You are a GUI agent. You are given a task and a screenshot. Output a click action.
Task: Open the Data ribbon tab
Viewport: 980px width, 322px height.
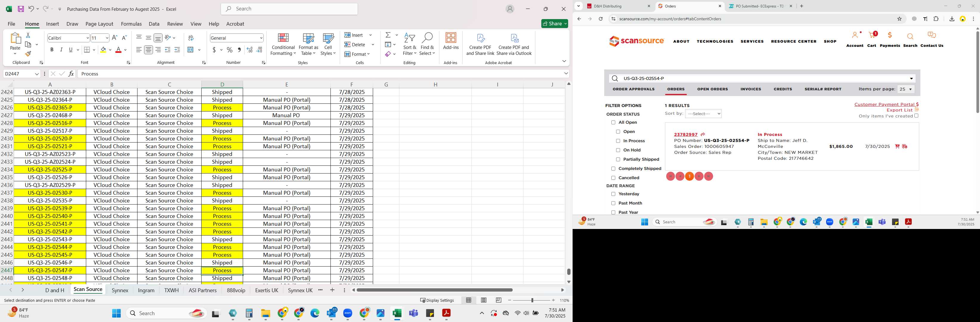click(x=154, y=24)
